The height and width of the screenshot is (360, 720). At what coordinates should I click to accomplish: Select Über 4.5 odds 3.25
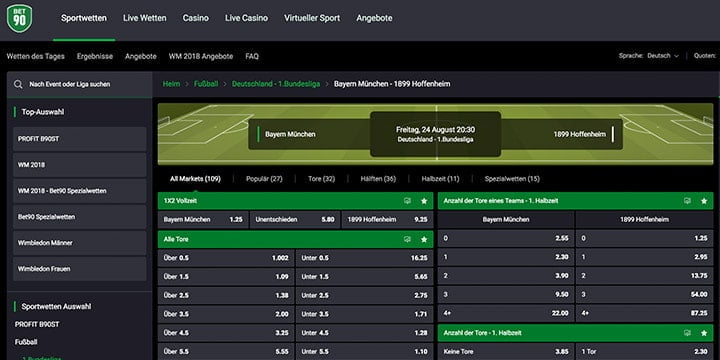tap(226, 333)
